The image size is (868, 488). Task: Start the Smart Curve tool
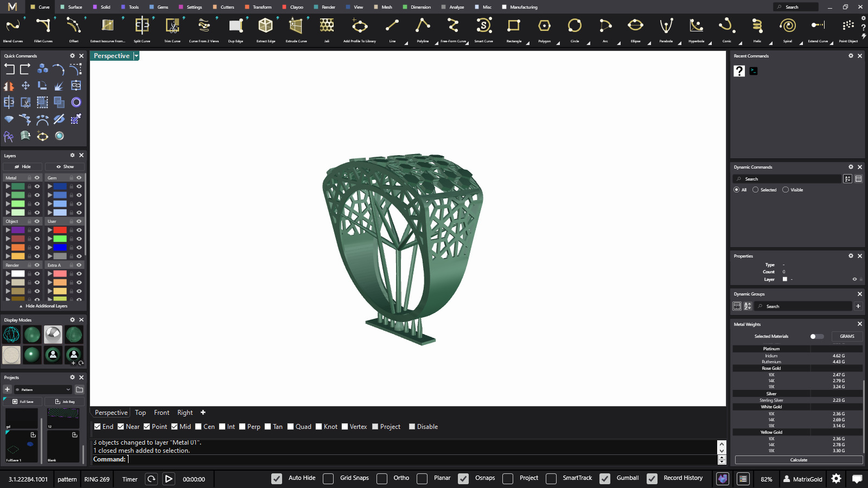(483, 29)
